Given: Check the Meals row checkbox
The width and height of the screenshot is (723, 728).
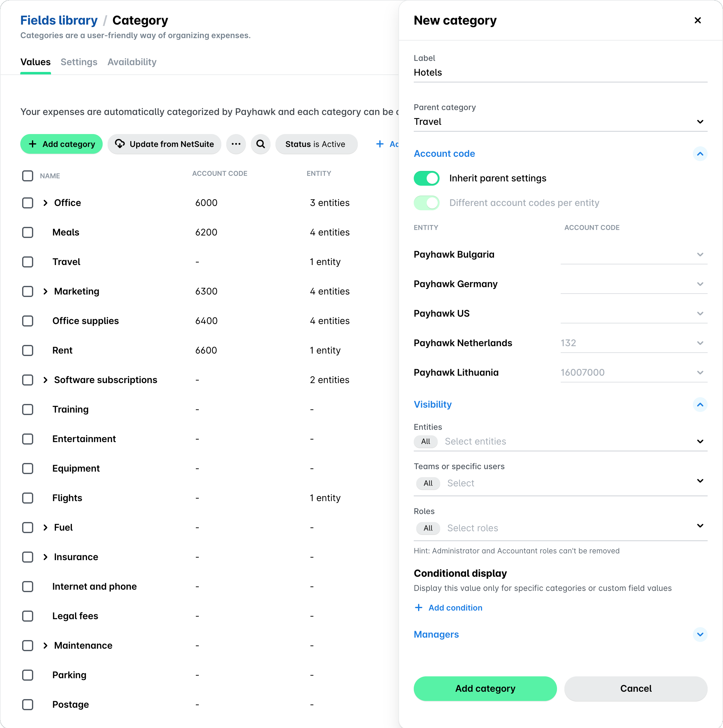Looking at the screenshot, I should coord(27,232).
